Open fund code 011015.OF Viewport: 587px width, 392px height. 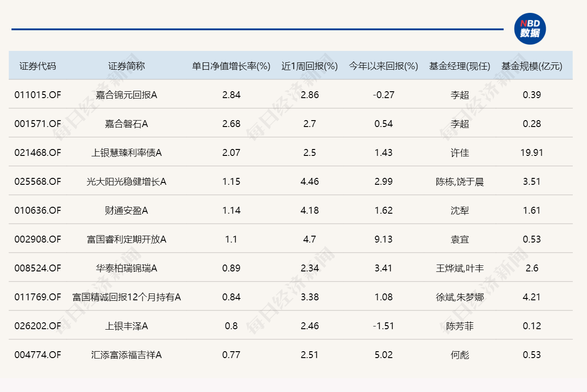[38, 95]
